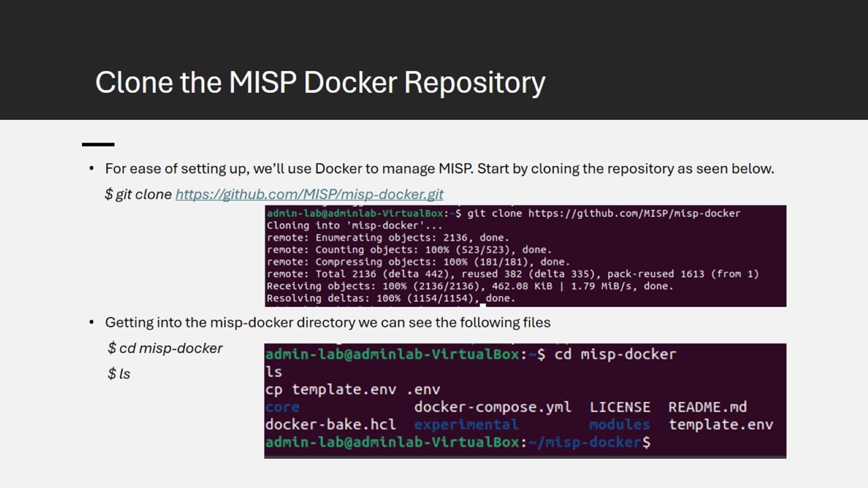
Task: Click the 'git clone https://github.com/MISP/misp-docker' terminal command
Action: tap(604, 213)
